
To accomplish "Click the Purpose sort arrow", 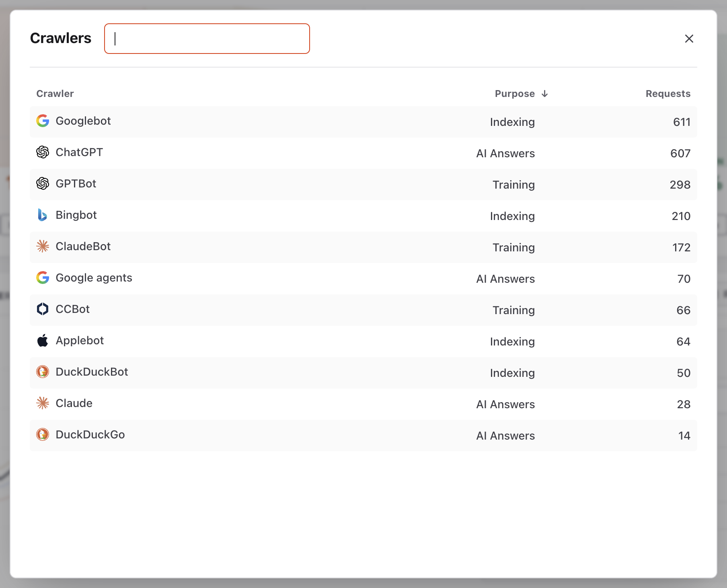I will tap(545, 94).
